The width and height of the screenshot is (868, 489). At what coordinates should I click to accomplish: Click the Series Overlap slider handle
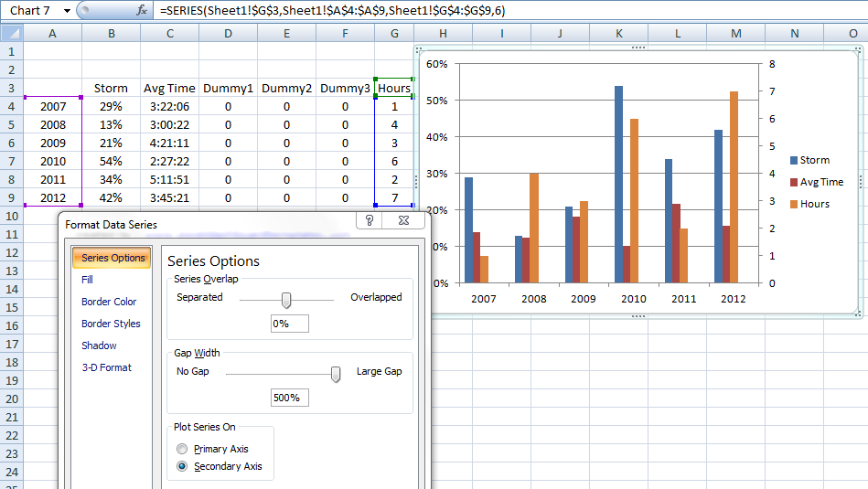pos(286,299)
